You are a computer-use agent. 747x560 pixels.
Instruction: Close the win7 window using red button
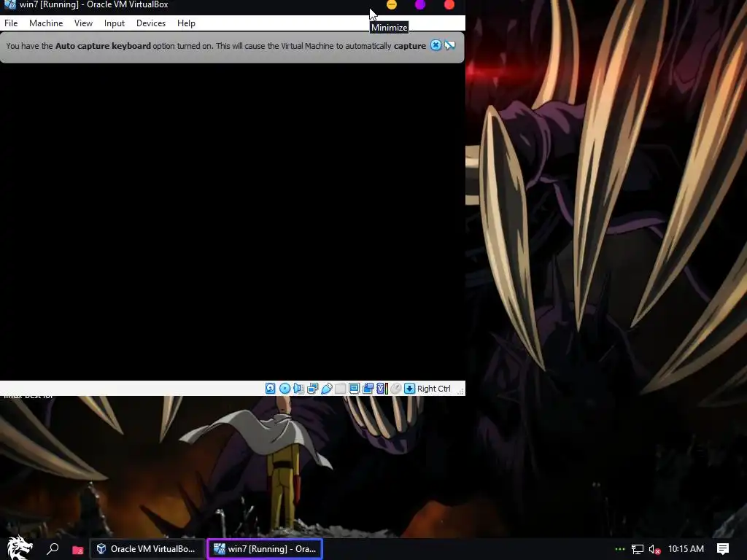click(x=449, y=5)
